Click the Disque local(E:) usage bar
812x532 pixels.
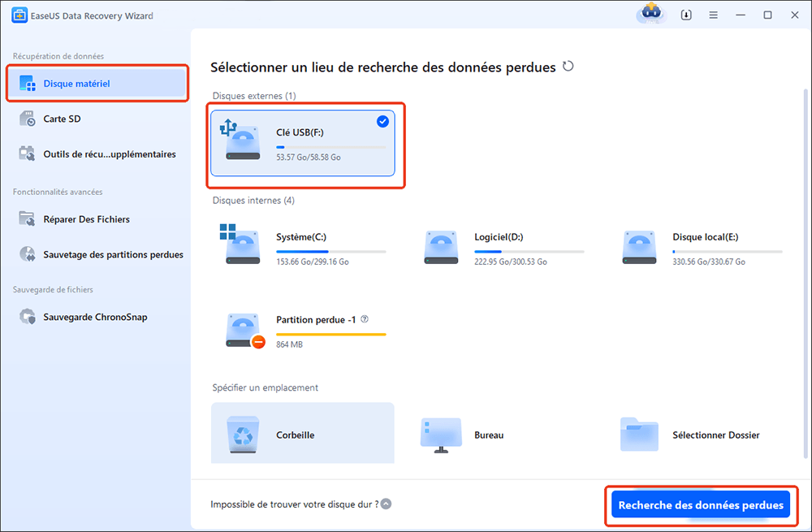(728, 252)
